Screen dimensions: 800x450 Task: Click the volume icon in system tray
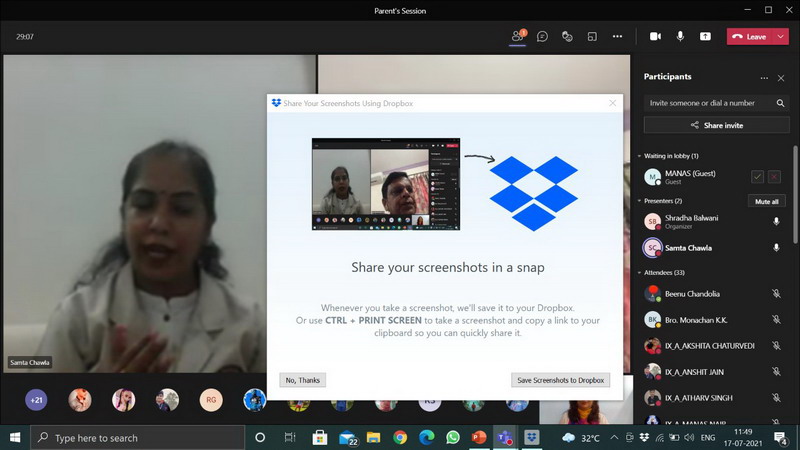pos(689,437)
